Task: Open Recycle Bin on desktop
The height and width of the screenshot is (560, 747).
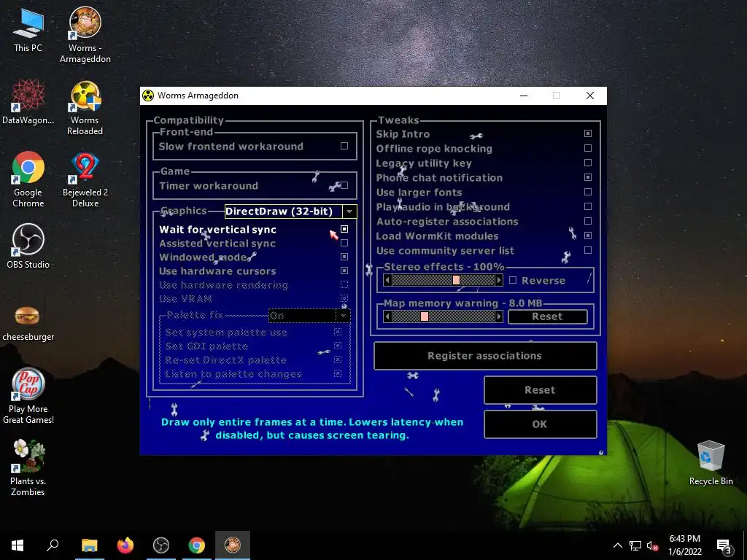Action: 711,462
